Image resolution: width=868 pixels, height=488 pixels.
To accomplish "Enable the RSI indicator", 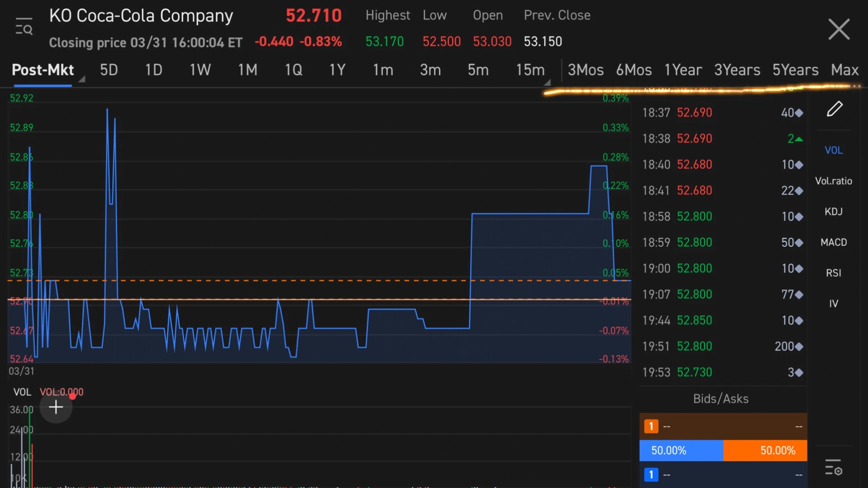I will (834, 273).
